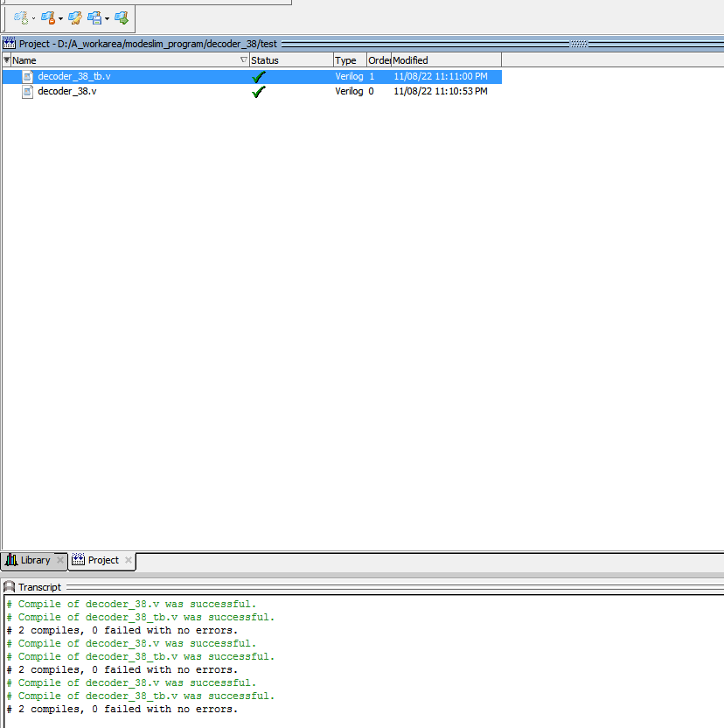Click last '2 compiles, 0 failed' transcript line
This screenshot has width=724, height=728.
pyautogui.click(x=122, y=710)
